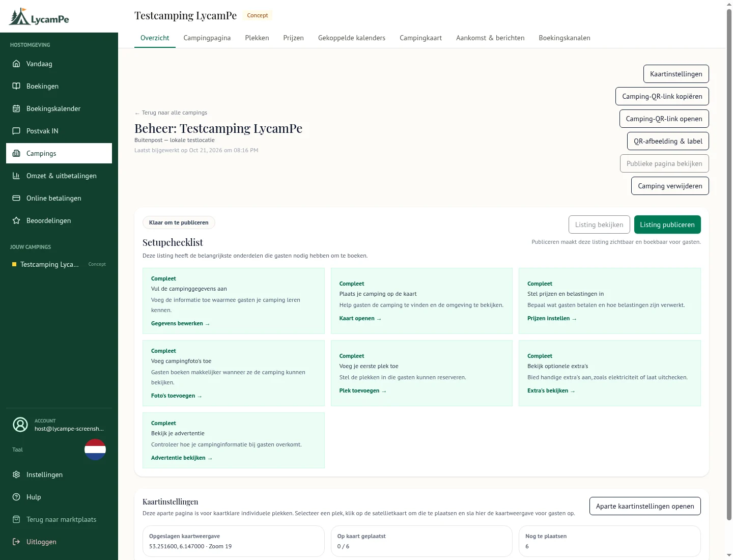The height and width of the screenshot is (560, 733).
Task: Click Camping verwijderen button
Action: tap(670, 186)
